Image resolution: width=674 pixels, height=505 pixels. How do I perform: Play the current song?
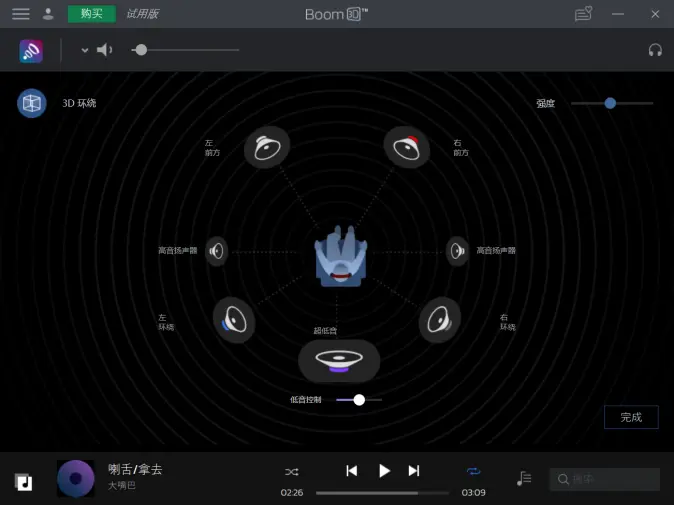(384, 471)
